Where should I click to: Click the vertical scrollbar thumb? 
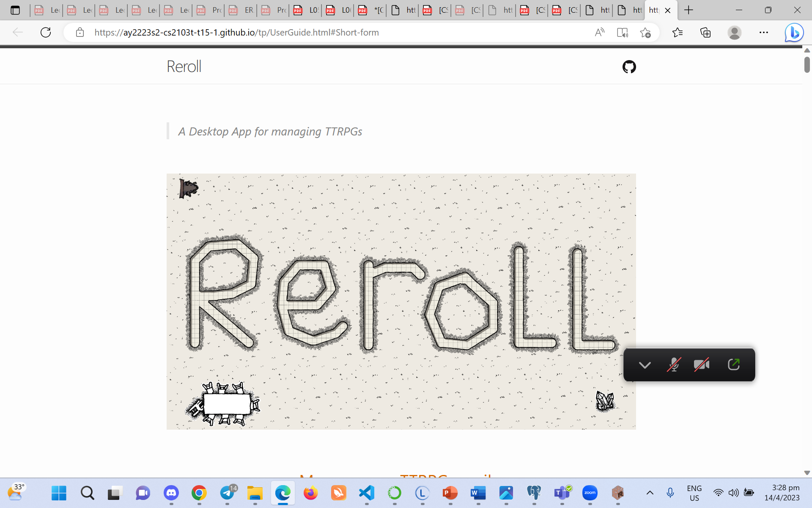807,64
